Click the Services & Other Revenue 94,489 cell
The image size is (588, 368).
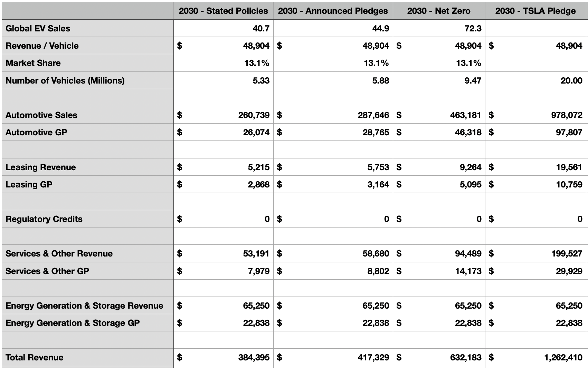pos(439,253)
